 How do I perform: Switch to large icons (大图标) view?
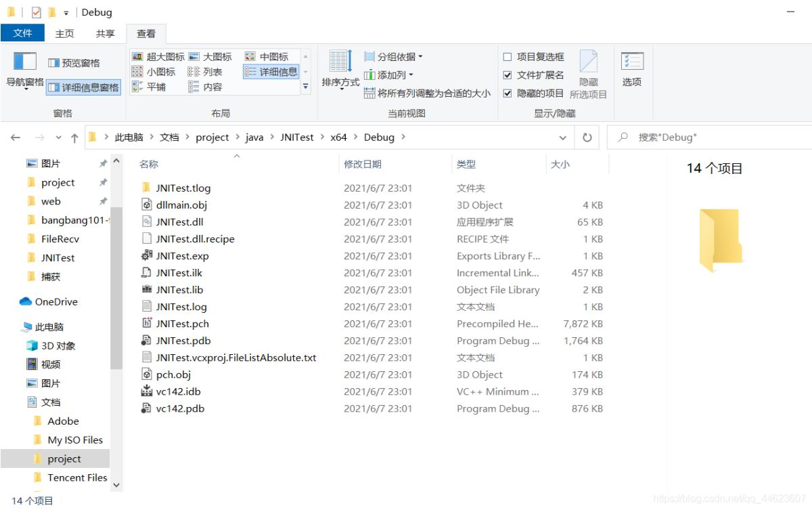[x=210, y=57]
